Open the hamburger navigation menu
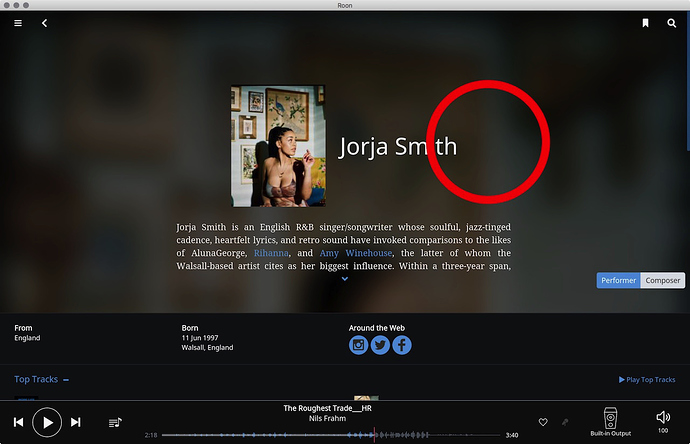This screenshot has height=444, width=690. [18, 23]
